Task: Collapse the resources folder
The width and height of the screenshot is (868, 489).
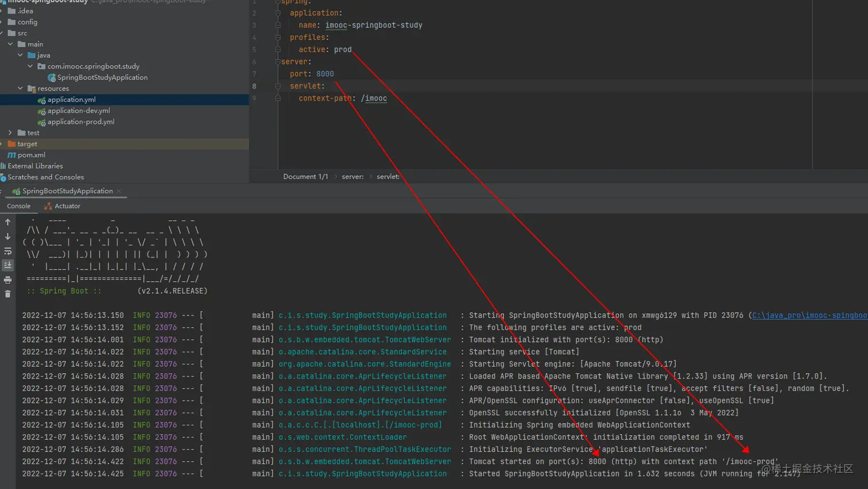Action: click(20, 88)
